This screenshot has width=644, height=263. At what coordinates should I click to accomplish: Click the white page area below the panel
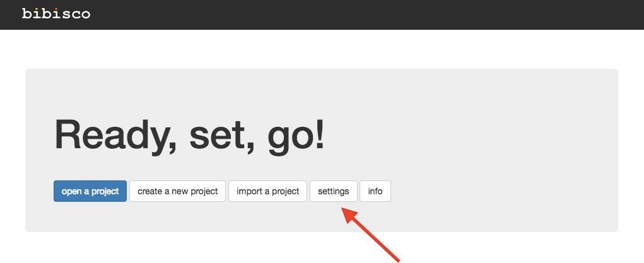coord(189,249)
